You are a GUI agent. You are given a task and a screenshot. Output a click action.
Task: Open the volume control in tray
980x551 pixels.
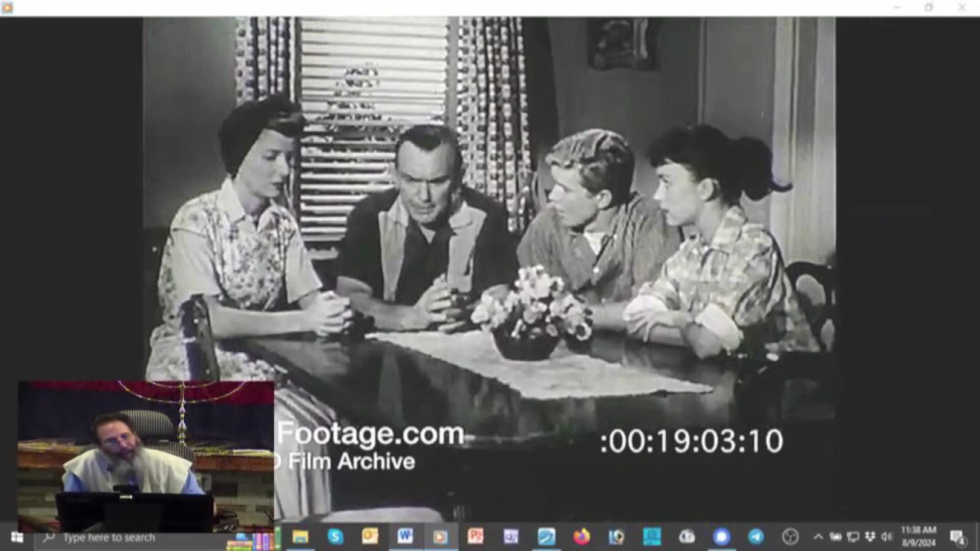tap(887, 537)
